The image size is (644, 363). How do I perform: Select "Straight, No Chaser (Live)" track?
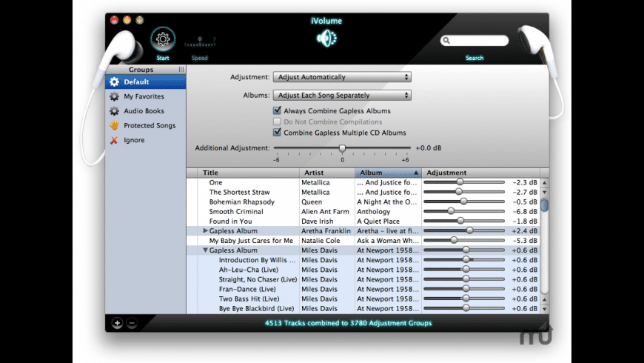(x=258, y=279)
